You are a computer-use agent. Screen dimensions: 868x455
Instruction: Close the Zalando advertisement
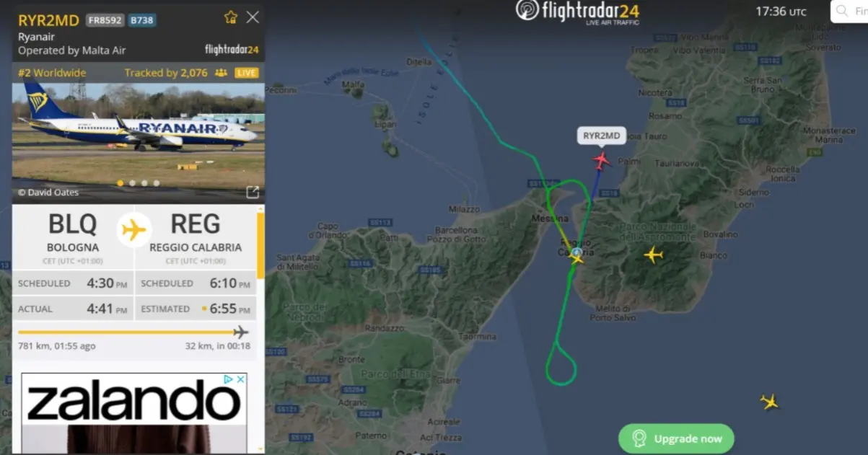click(x=240, y=379)
